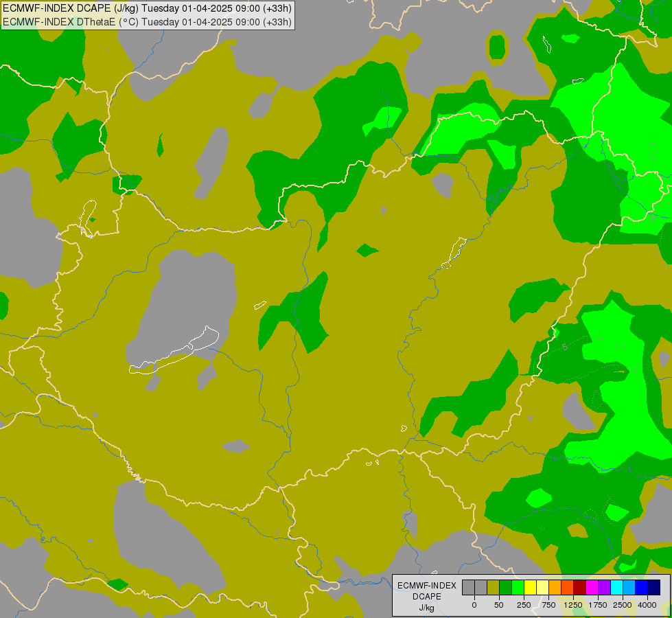Click the legend value 0
The width and height of the screenshot is (672, 618).
tap(474, 605)
